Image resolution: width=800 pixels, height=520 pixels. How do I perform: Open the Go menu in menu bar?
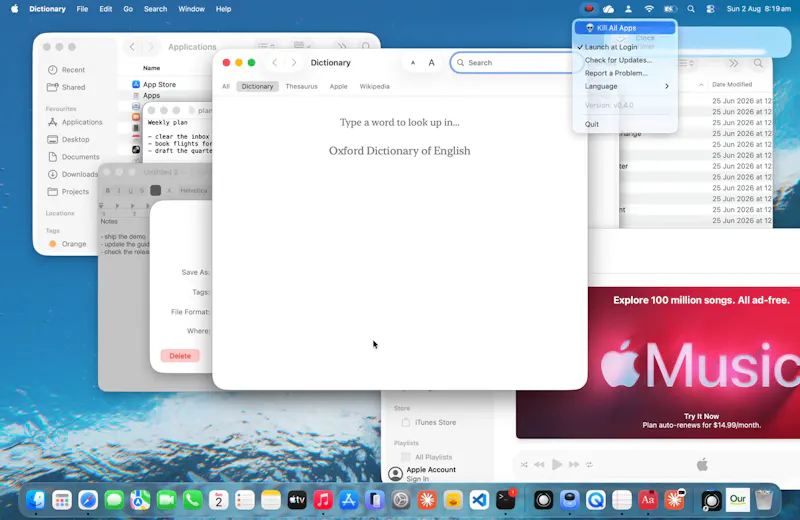[x=128, y=9]
